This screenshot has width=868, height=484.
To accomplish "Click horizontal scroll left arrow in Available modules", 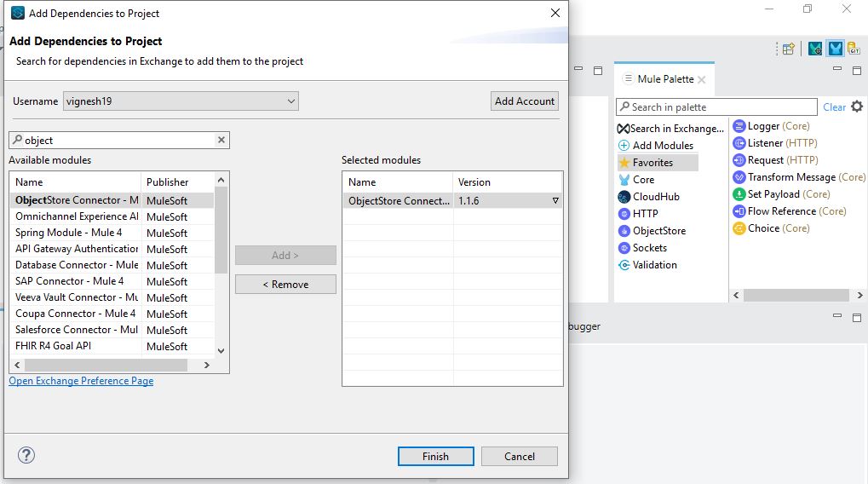I will click(17, 366).
